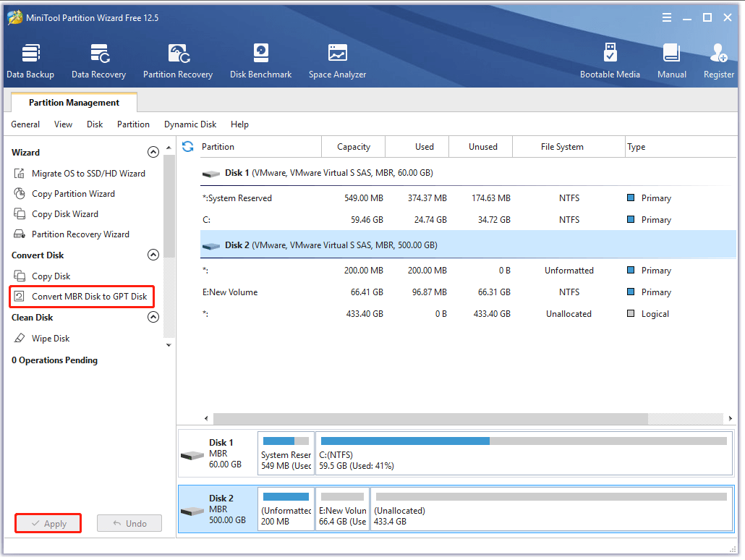Select the Disk 2 header row
The height and width of the screenshot is (560, 745).
468,245
